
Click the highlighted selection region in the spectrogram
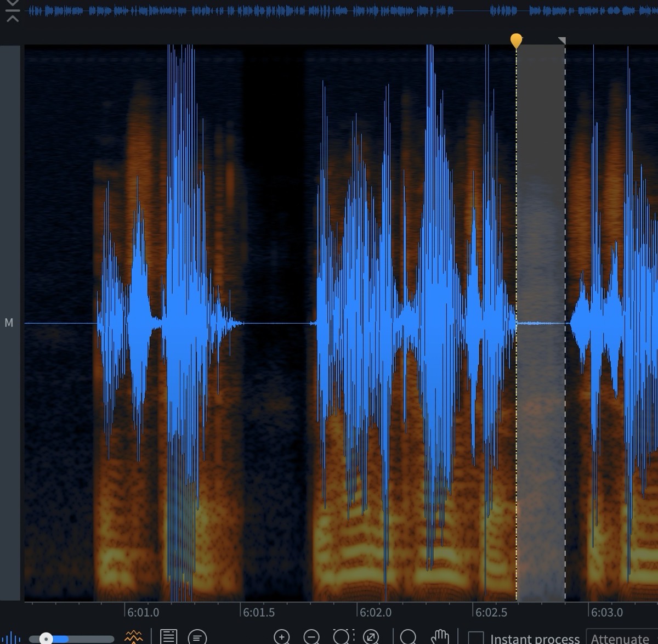click(540, 219)
